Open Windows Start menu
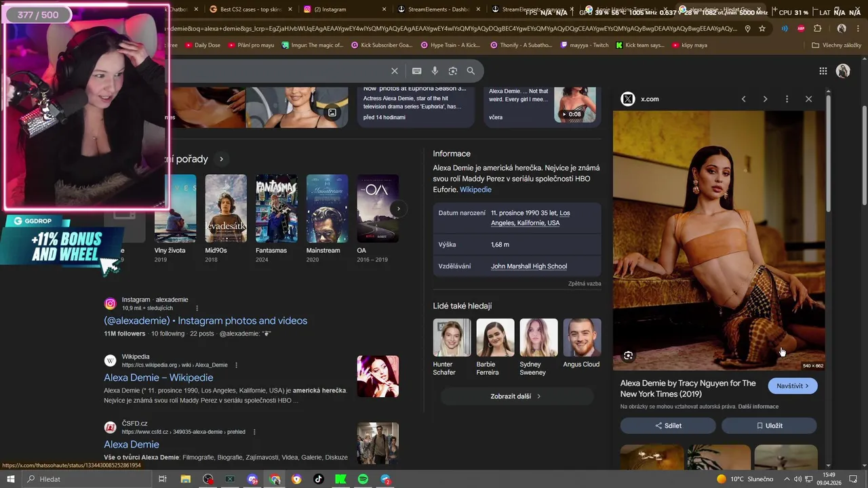Image resolution: width=868 pixels, height=488 pixels. pyautogui.click(x=10, y=479)
